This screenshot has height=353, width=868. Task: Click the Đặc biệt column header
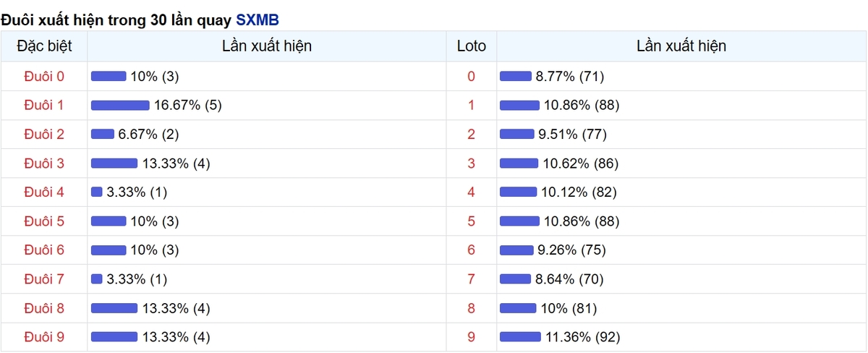tap(44, 46)
